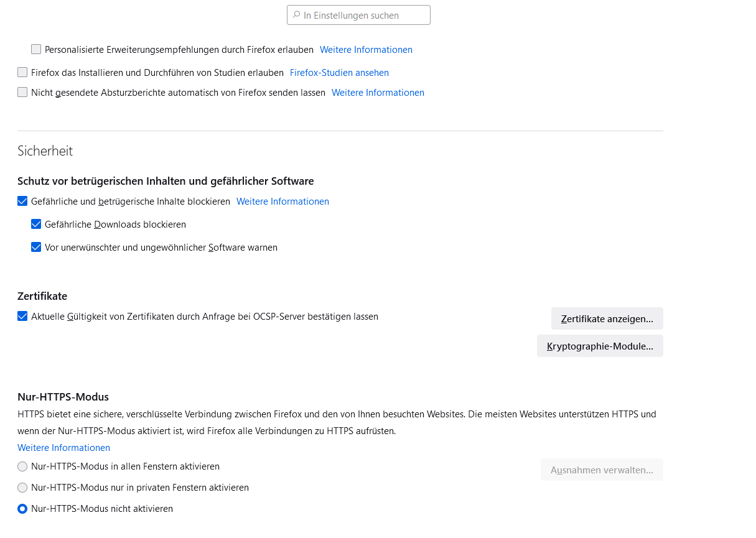Open Weitere Informationen for Erweiterungsempfehlungen
Viewport: 756px width, 538px height.
point(366,50)
